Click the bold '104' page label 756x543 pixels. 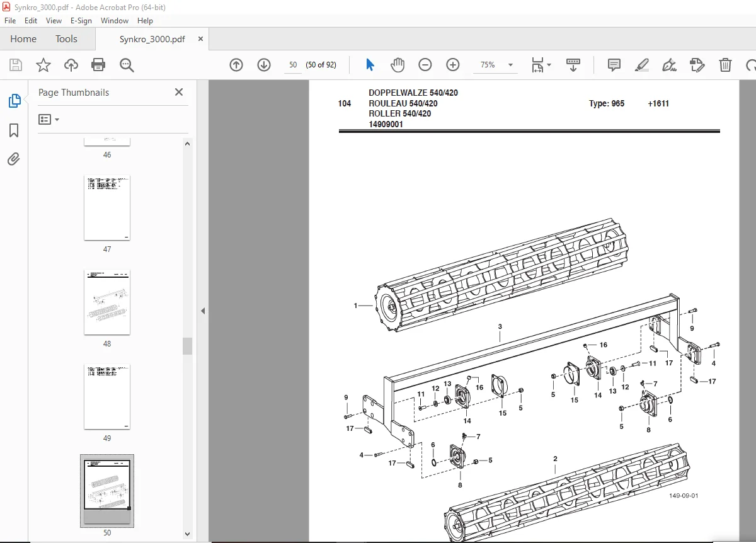click(345, 103)
